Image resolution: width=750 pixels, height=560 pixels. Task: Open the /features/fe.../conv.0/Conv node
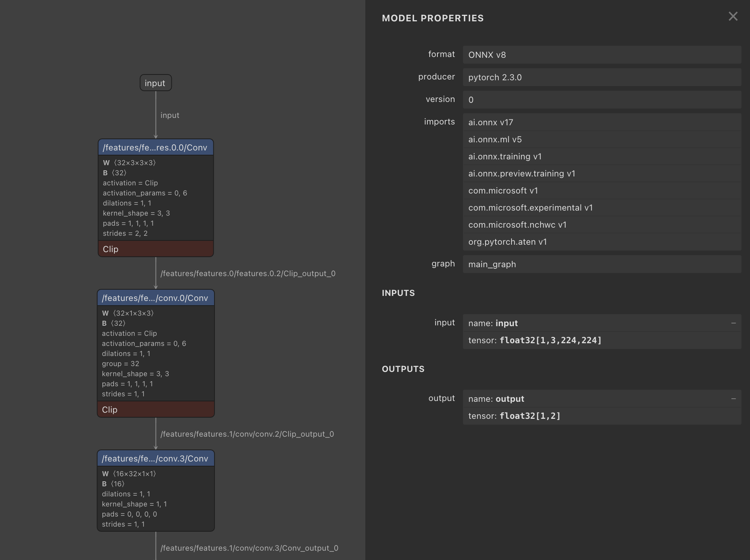point(156,298)
